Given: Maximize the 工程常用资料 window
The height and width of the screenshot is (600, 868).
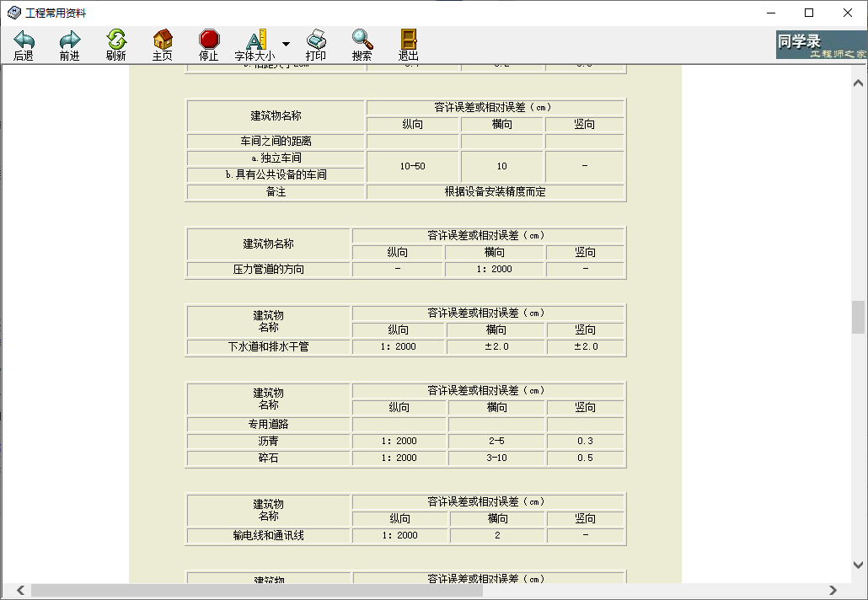Looking at the screenshot, I should (x=809, y=13).
